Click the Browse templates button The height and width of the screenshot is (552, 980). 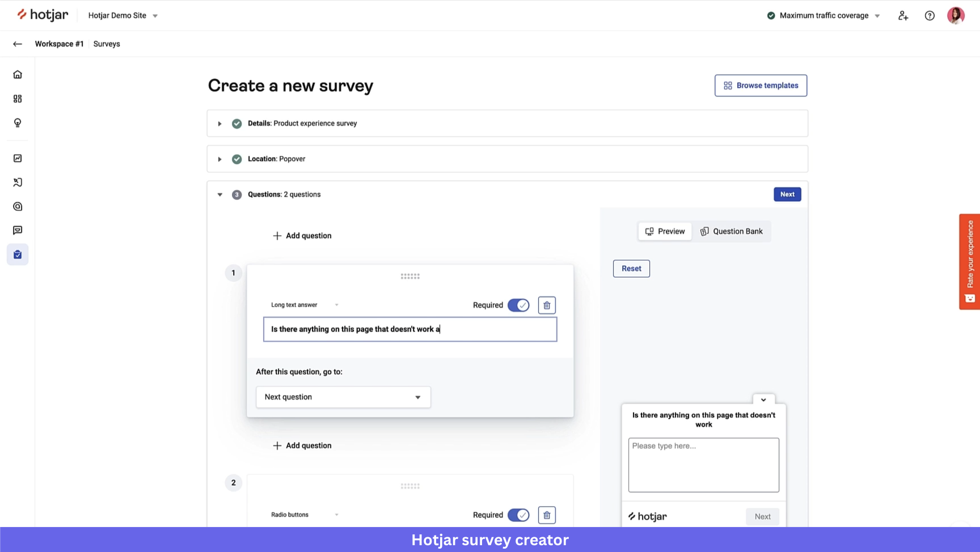tap(761, 85)
